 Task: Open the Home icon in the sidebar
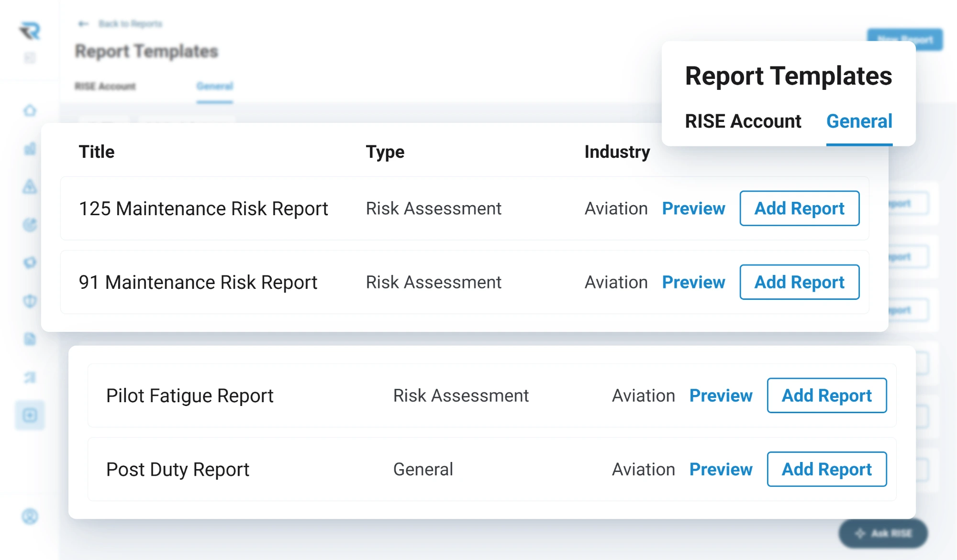30,110
